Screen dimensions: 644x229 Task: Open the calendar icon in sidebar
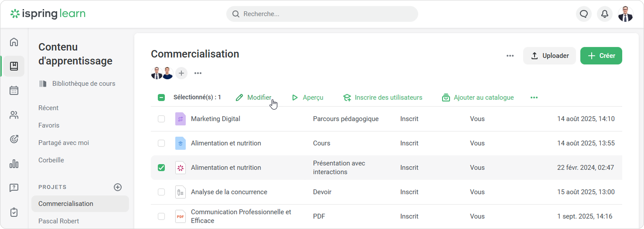pos(14,91)
